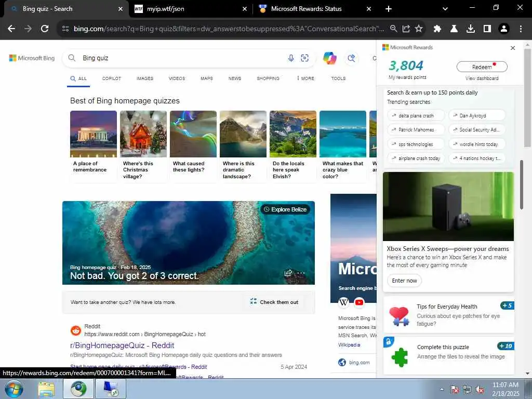Viewport: 532px width, 399px height.
Task: Open the YouTube icon under Microsoft Bing card
Action: 359,302
